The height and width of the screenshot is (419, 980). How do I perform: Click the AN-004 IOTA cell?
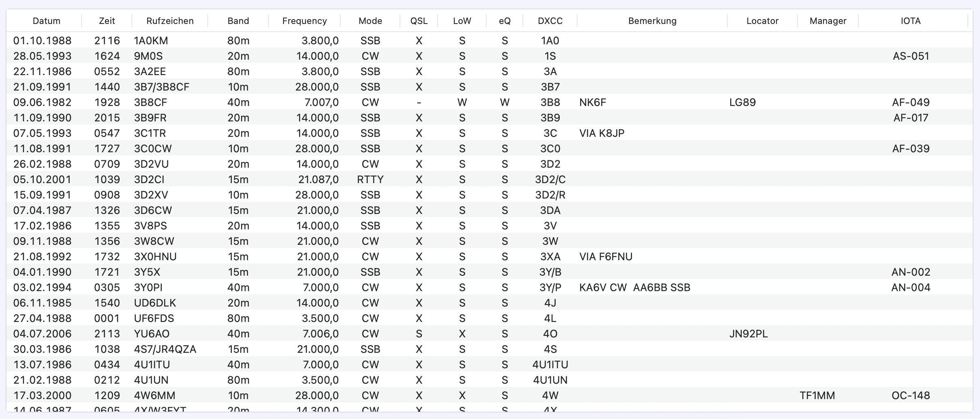point(910,287)
